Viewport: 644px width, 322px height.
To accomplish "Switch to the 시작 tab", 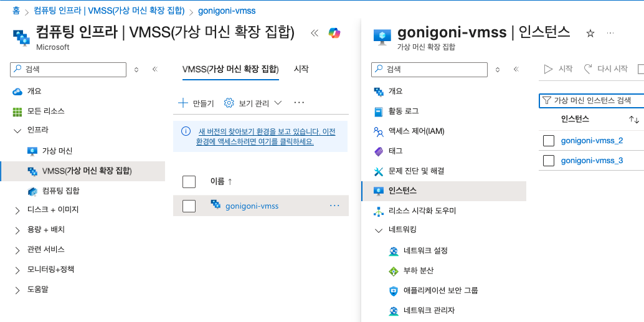I will tap(301, 69).
